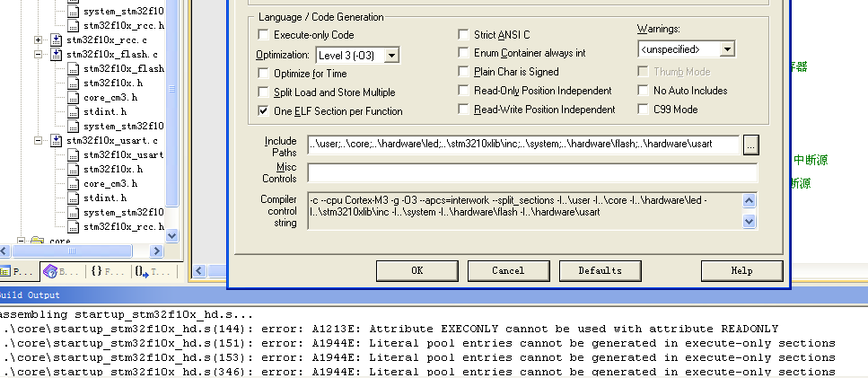The image size is (868, 378).
Task: Open the Functions tab labeled F...
Action: [x=108, y=271]
